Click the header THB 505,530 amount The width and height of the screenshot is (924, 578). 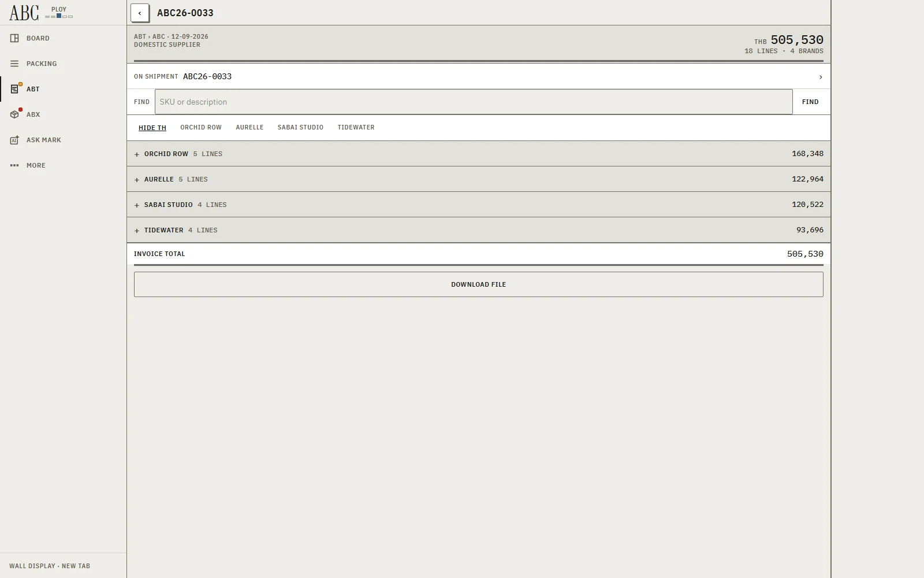coord(789,40)
